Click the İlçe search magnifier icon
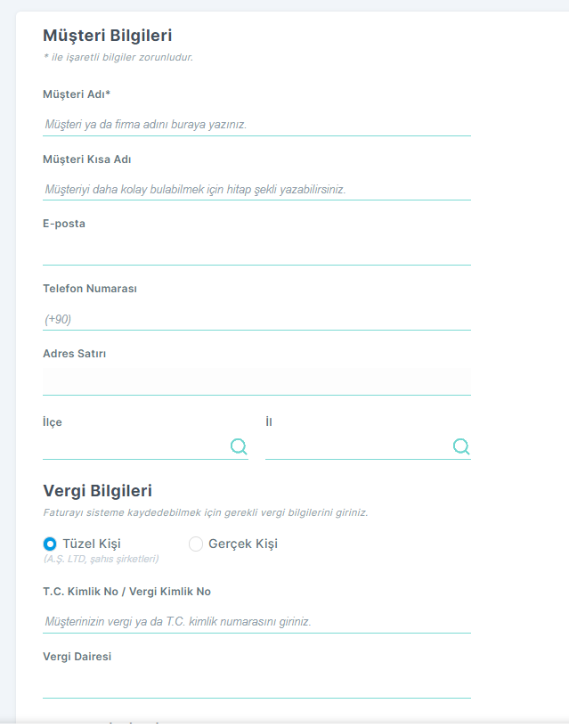The image size is (569, 728). pos(239,446)
